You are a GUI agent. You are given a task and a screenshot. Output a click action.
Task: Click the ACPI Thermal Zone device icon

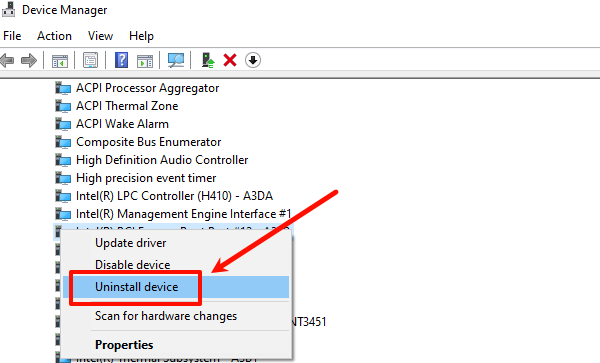[63, 106]
